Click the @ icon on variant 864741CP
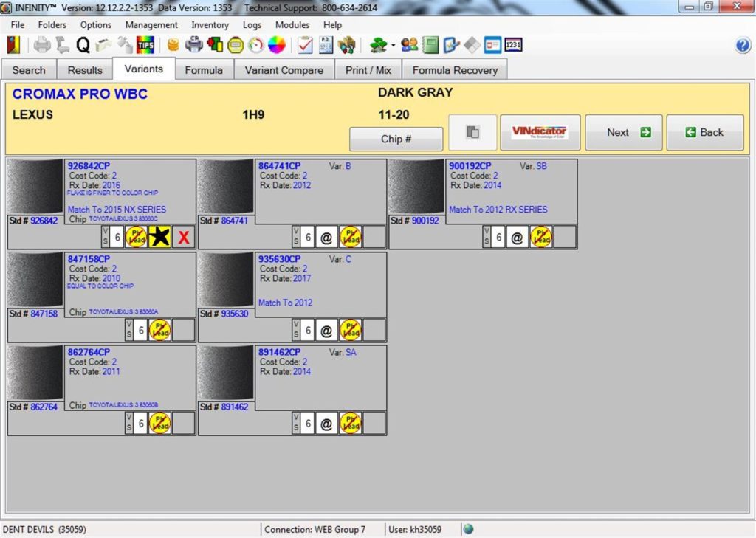756x538 pixels. [326, 237]
